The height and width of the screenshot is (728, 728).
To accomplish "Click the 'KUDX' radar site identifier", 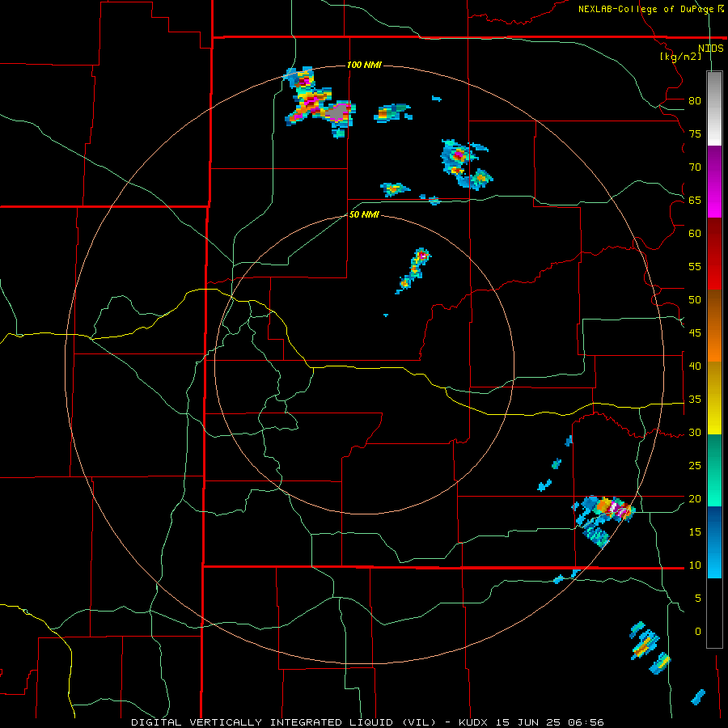I will 472,722.
